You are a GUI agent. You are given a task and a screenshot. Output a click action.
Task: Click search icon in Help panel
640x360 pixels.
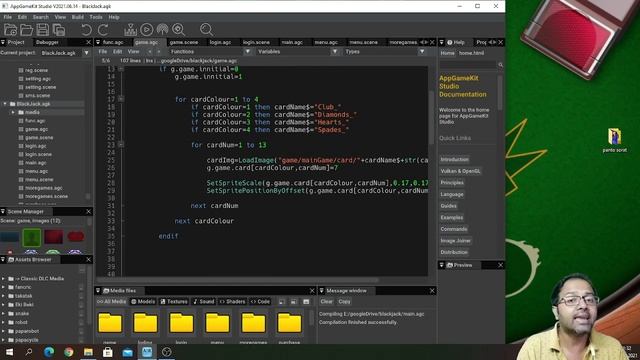pos(500,65)
